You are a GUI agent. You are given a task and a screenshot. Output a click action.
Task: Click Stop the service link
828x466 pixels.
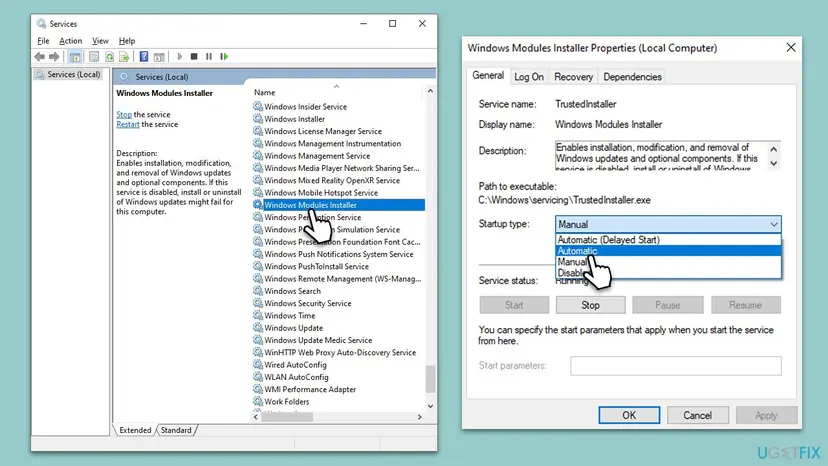point(124,115)
